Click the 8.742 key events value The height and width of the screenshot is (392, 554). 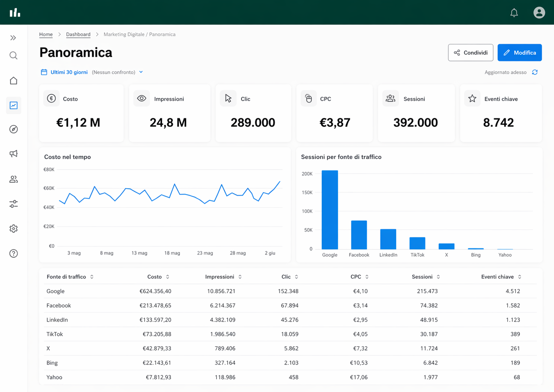[498, 123]
